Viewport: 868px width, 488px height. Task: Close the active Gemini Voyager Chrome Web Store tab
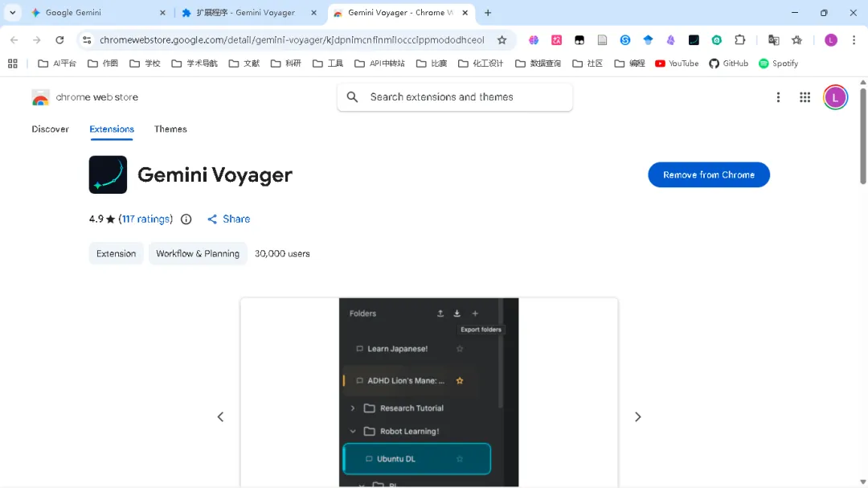[465, 13]
